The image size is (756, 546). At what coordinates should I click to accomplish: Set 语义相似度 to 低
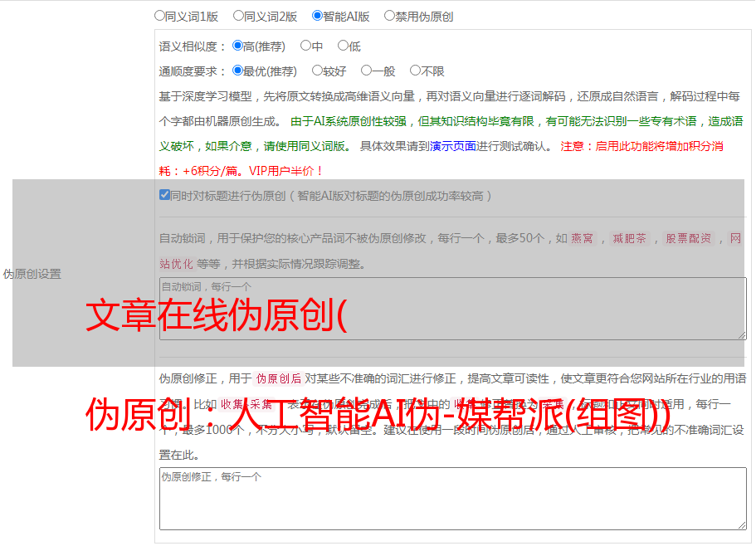(x=343, y=46)
